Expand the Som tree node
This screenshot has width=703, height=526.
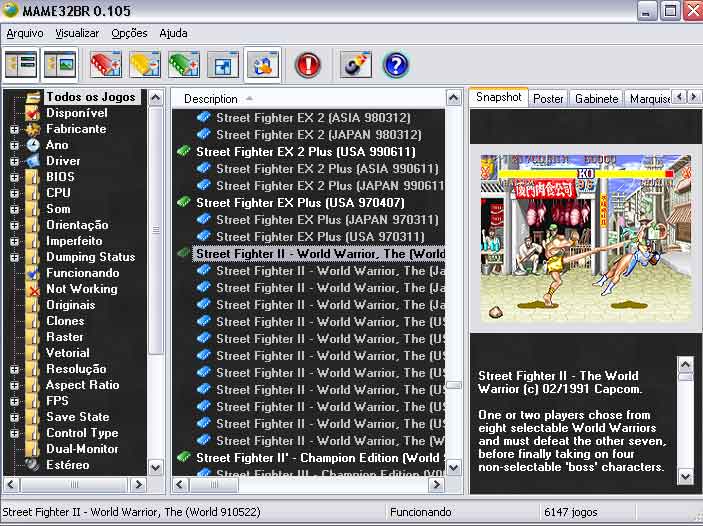coord(14,209)
